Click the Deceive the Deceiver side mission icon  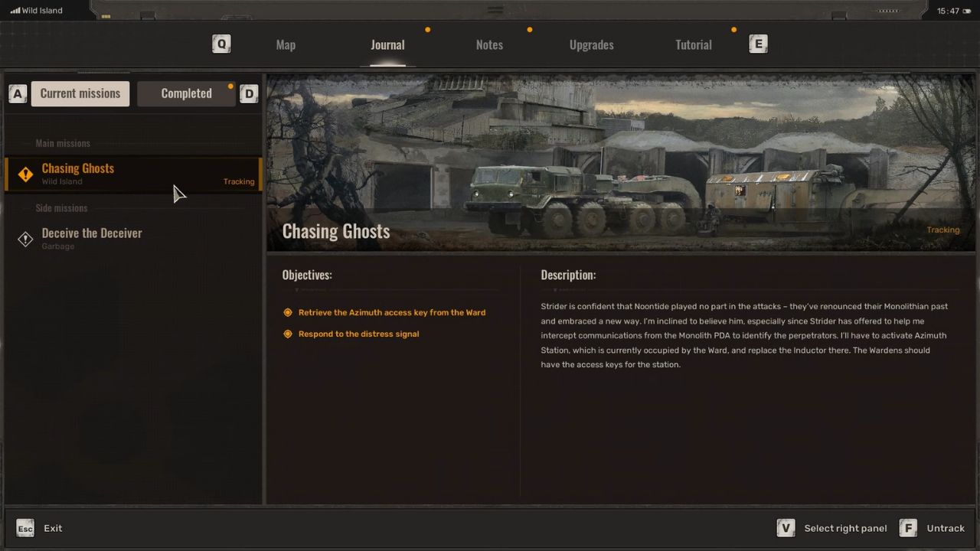pyautogui.click(x=25, y=239)
